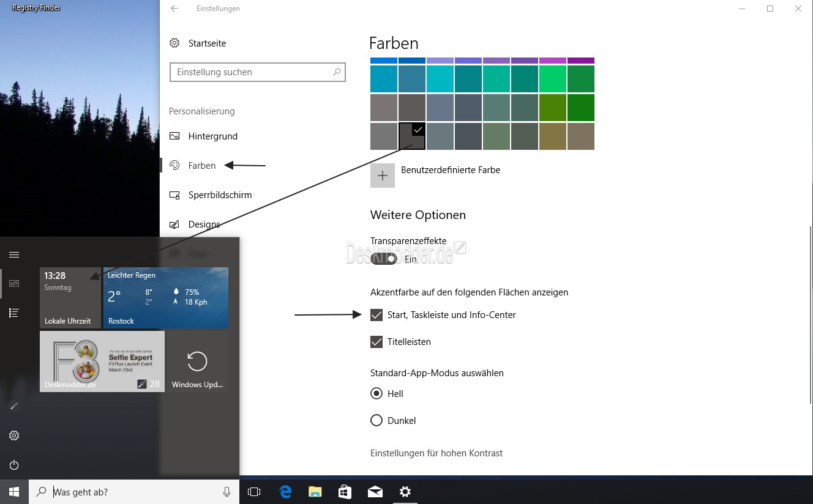The image size is (813, 504).
Task: Click Benutzerdefinierte Farbe
Action: pos(451,170)
